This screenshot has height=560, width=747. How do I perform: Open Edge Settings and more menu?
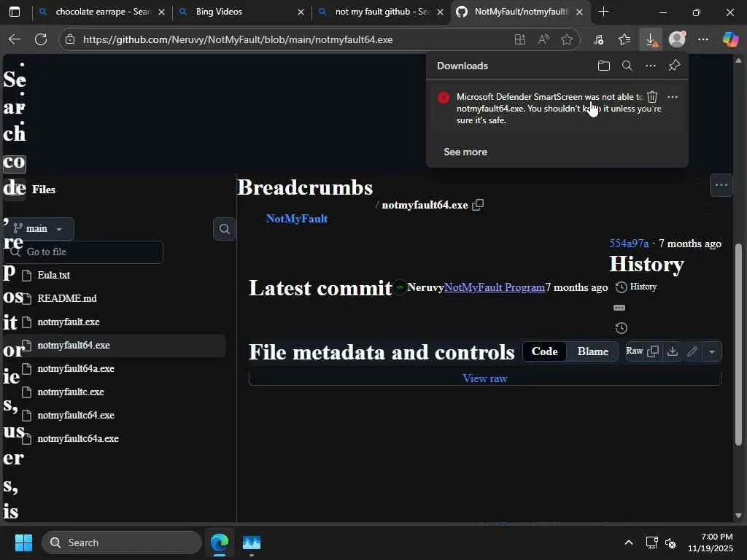click(x=703, y=39)
